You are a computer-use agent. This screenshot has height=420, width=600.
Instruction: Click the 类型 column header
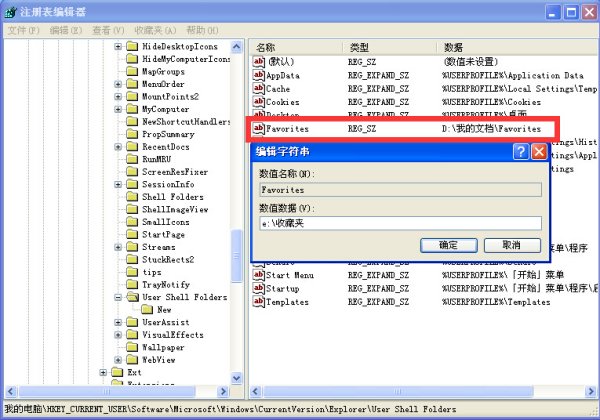pos(390,47)
